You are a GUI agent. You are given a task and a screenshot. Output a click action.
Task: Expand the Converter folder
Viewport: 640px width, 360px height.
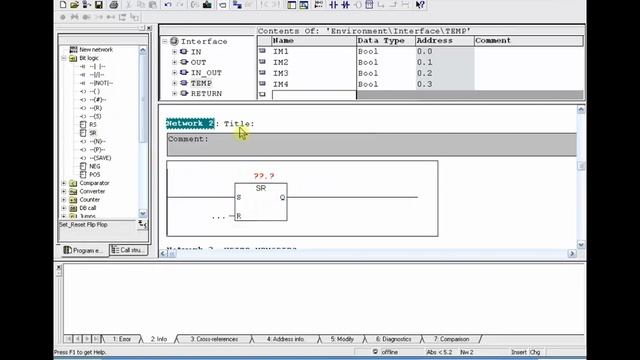pos(64,191)
